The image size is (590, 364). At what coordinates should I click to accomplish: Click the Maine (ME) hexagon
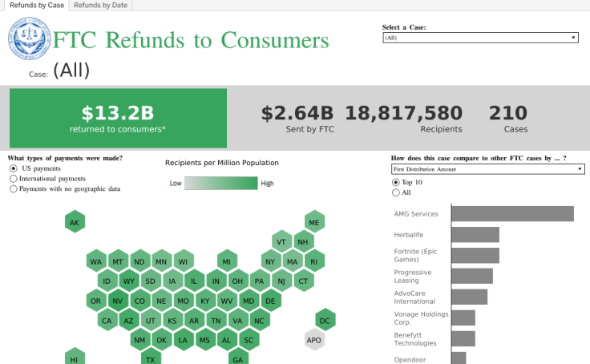click(314, 222)
